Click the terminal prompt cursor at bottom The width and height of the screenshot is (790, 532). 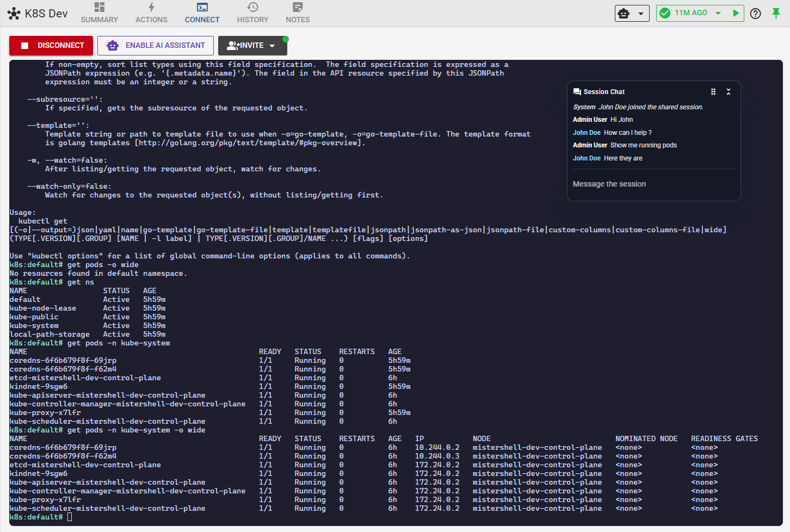[70, 517]
